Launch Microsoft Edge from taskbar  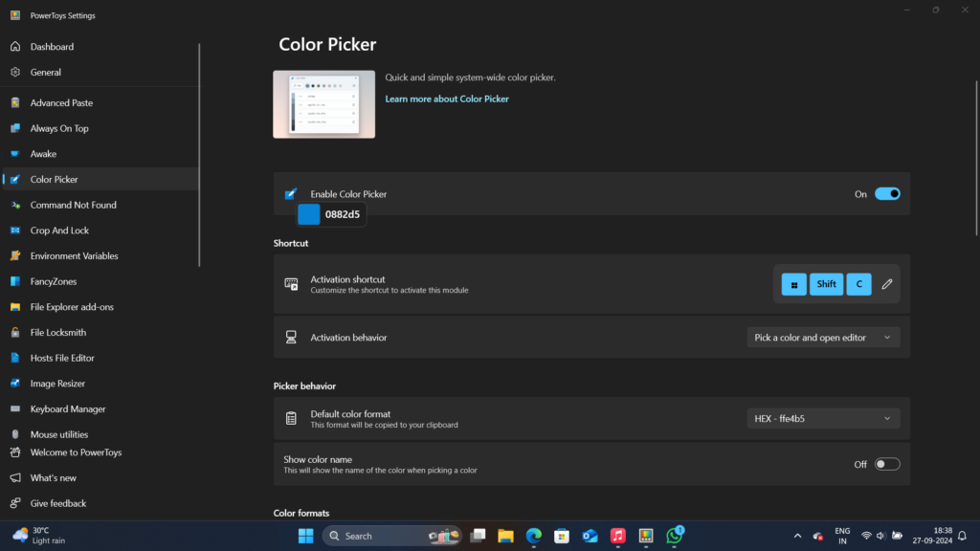point(534,536)
